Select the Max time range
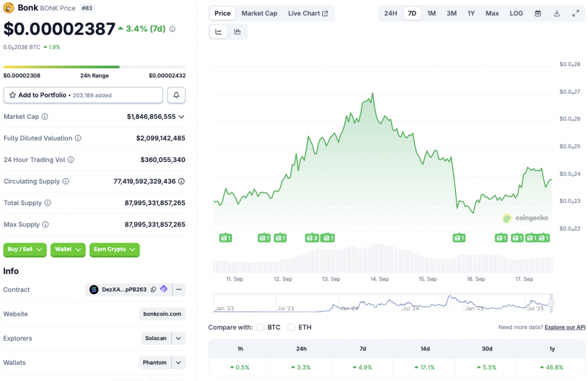The height and width of the screenshot is (381, 588). click(492, 14)
